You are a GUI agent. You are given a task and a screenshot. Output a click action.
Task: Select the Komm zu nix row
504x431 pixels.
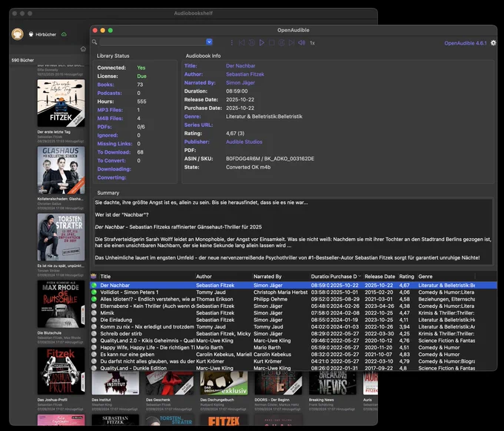click(x=294, y=327)
